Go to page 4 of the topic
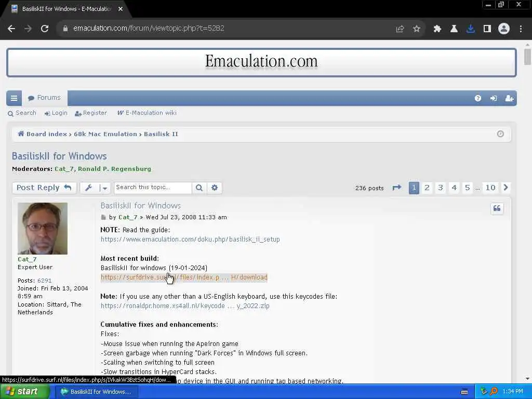The image size is (532, 399). point(454,188)
